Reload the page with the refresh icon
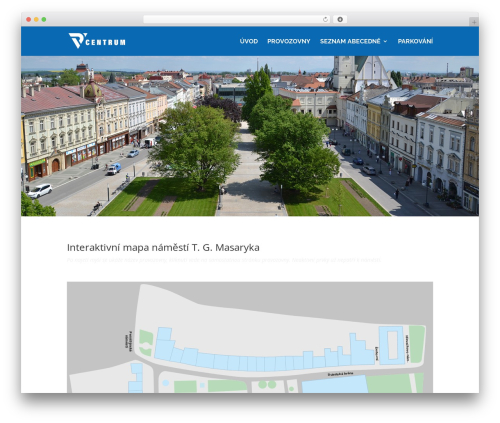 325,19
